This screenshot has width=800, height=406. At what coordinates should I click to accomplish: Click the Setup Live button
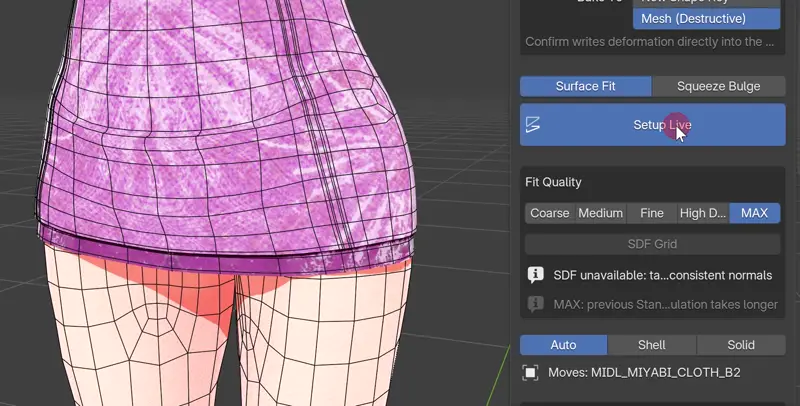653,125
